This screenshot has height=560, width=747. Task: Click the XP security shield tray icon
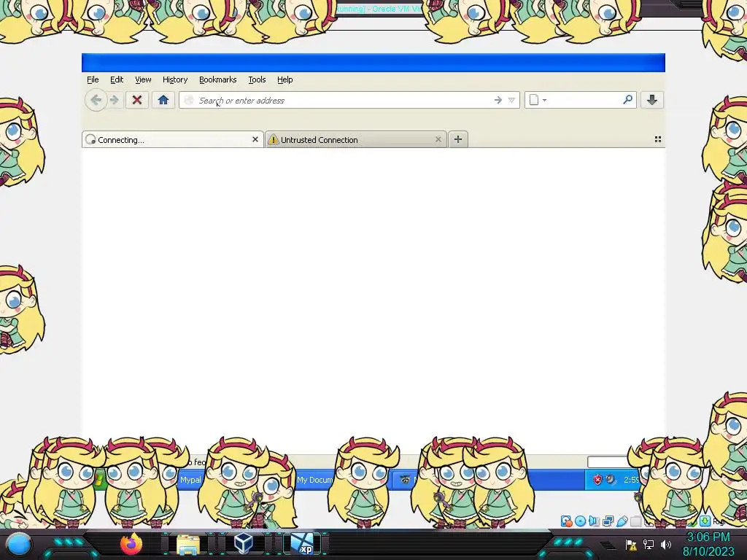[x=597, y=480]
